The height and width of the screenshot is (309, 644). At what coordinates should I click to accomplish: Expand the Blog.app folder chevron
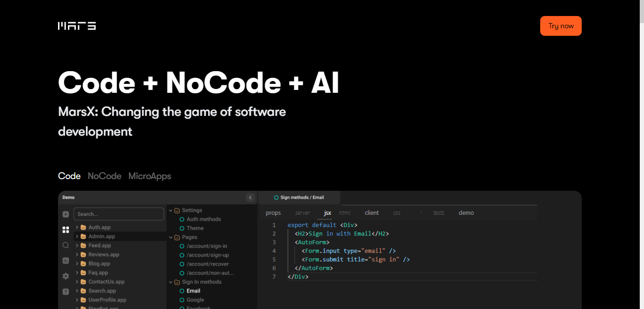click(x=77, y=263)
